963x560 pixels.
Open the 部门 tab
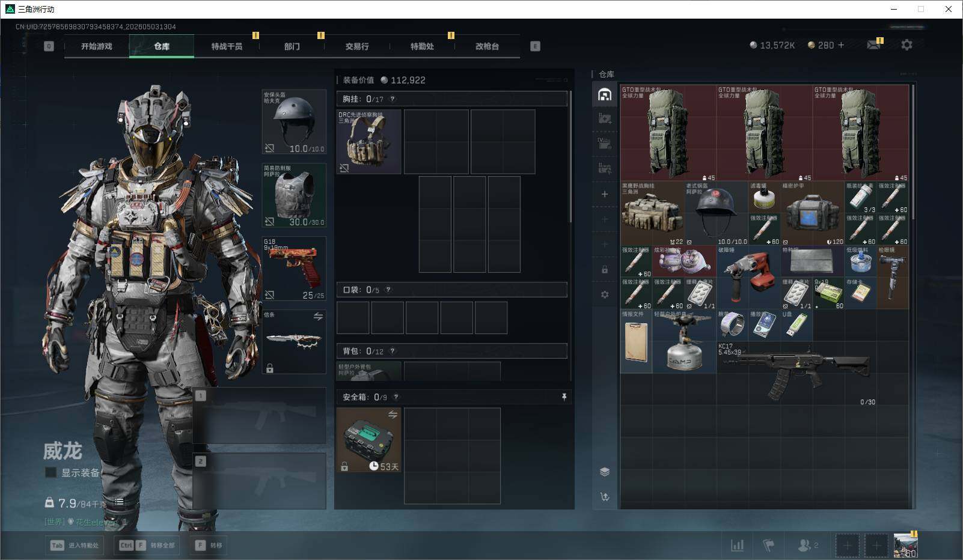pyautogui.click(x=292, y=46)
